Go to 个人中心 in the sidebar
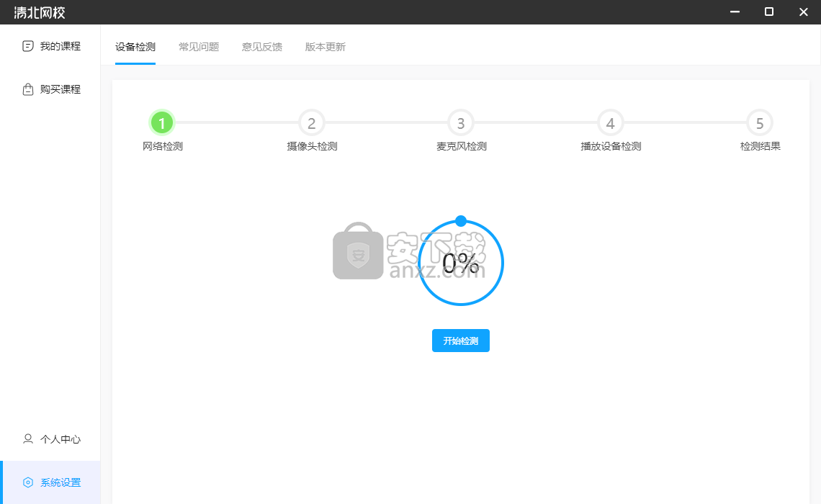 [x=51, y=439]
